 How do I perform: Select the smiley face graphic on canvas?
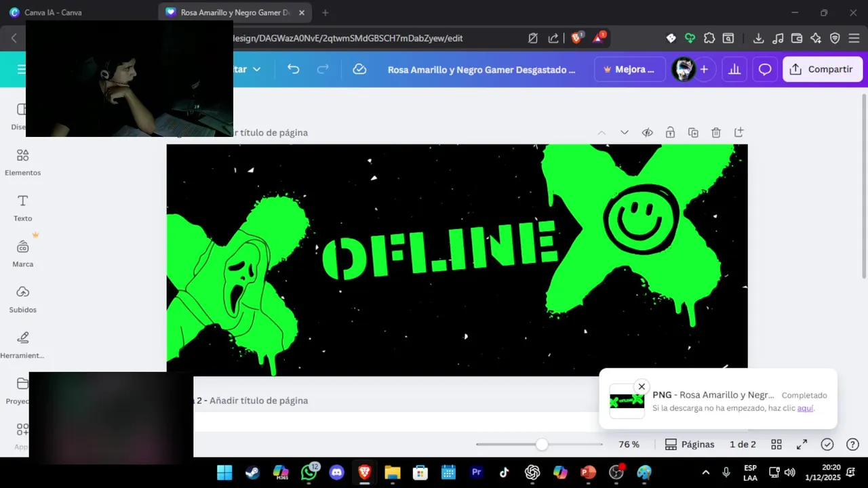(x=641, y=219)
